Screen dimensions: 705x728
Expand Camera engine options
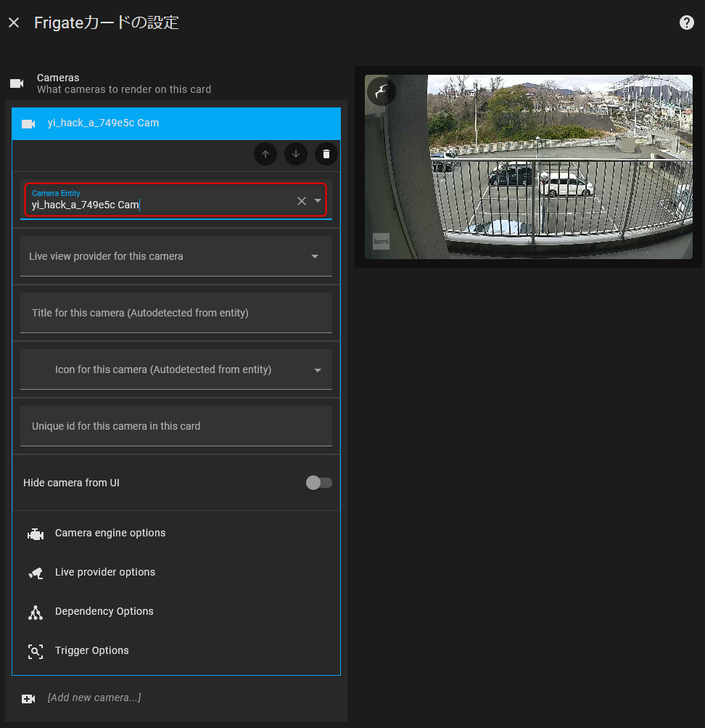point(176,533)
